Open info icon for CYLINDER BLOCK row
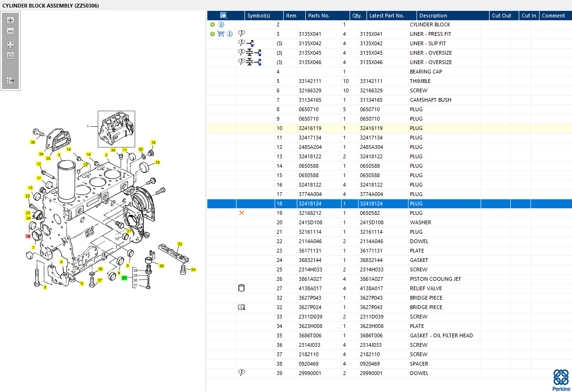572x392 pixels. tap(221, 24)
